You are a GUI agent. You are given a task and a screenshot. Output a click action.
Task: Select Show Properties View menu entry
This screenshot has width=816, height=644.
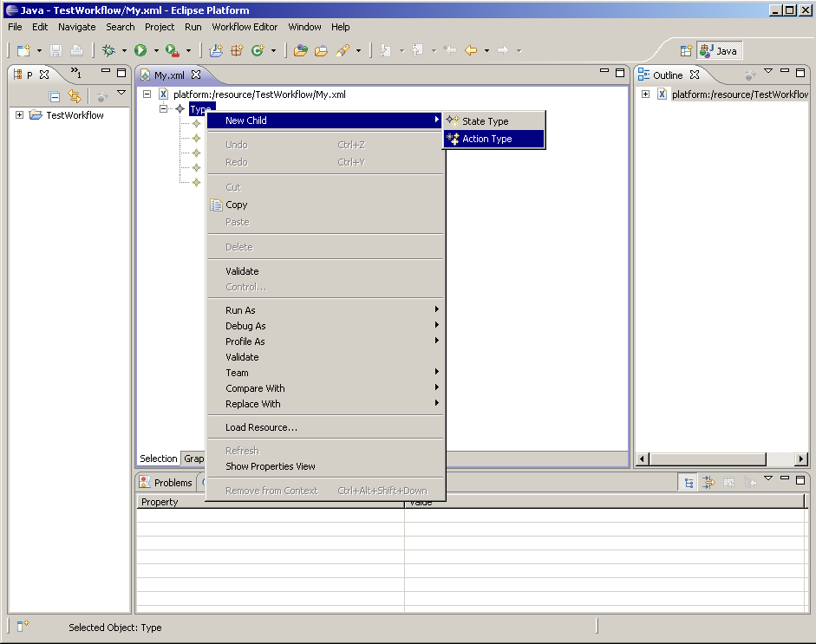pos(271,466)
